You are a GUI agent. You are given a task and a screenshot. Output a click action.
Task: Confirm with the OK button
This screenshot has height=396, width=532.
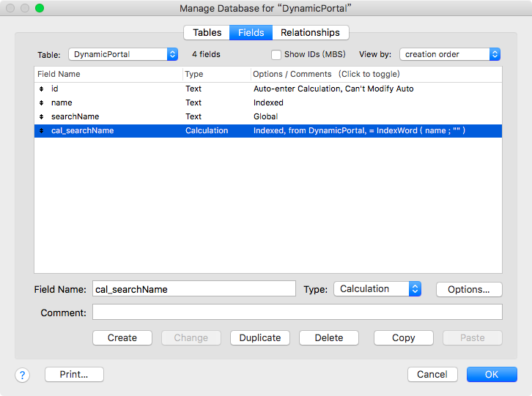(492, 374)
